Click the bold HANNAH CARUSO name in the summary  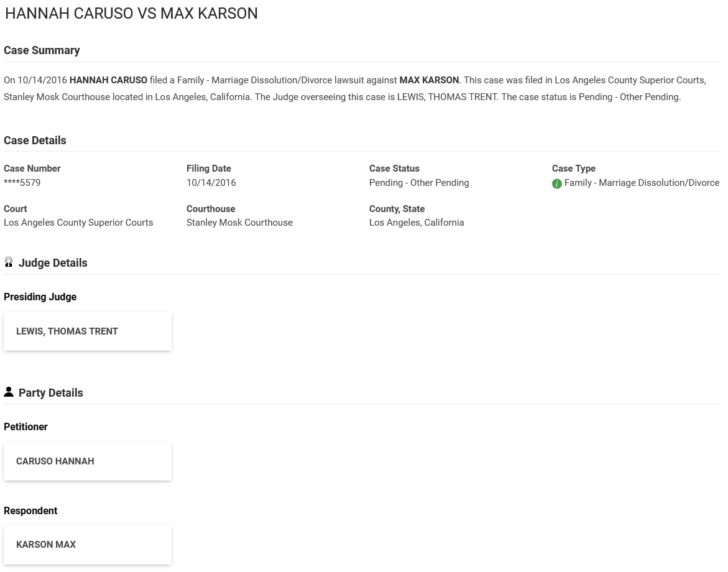click(x=108, y=80)
